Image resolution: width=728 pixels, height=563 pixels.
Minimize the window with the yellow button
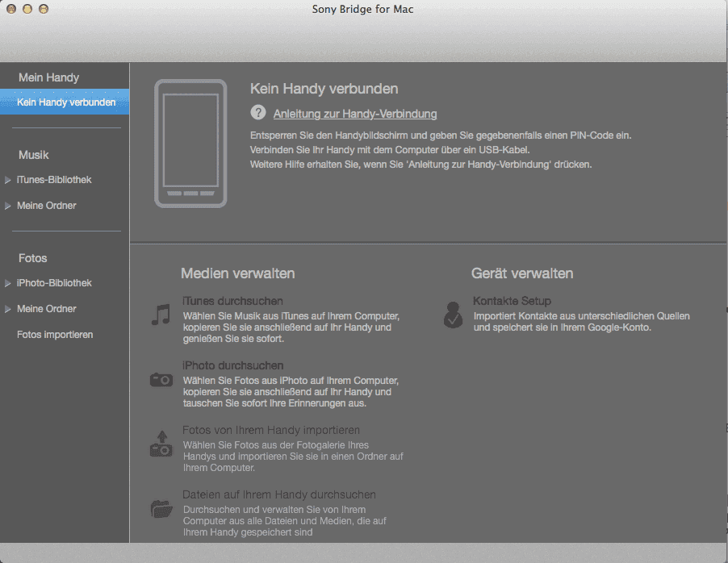(x=27, y=9)
